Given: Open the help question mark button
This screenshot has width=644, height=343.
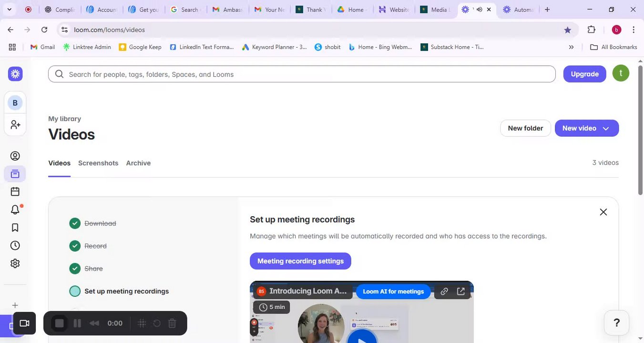Looking at the screenshot, I should click(x=616, y=323).
